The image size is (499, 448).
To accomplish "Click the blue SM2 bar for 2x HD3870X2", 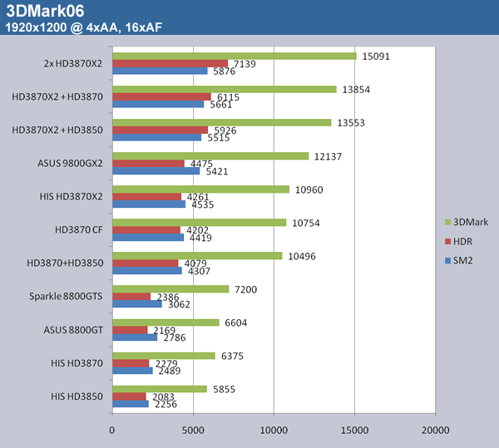I will [160, 71].
